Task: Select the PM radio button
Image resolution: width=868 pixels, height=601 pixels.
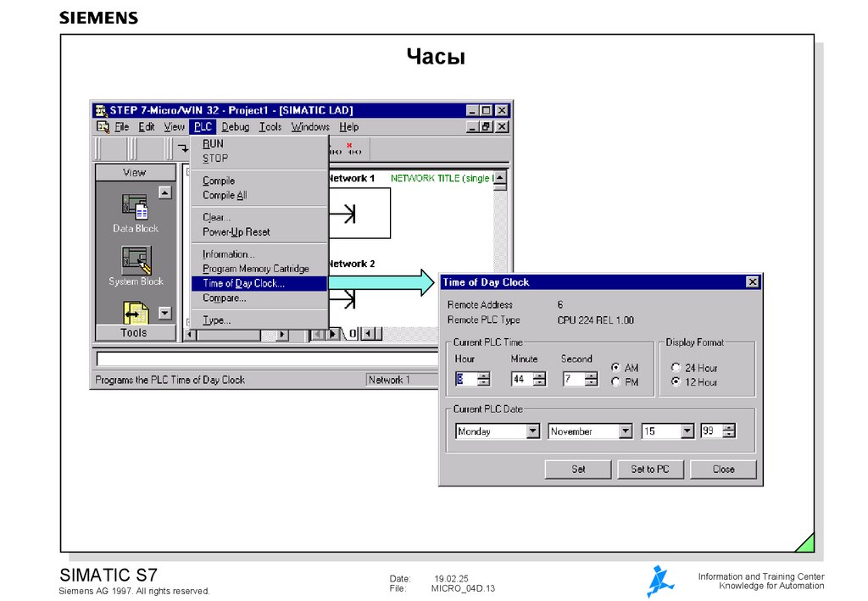Action: (615, 381)
